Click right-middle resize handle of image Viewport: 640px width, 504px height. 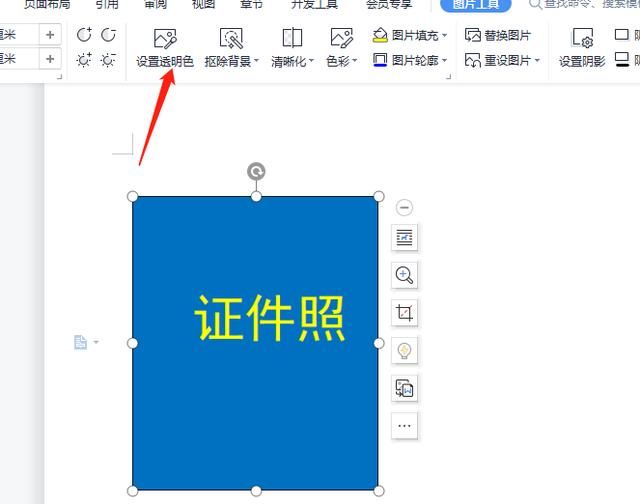379,343
